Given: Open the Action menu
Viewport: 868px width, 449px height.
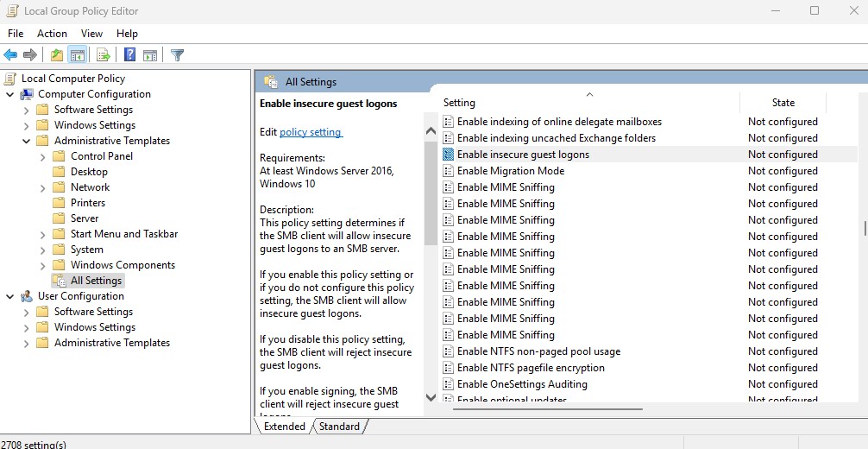Looking at the screenshot, I should (52, 34).
